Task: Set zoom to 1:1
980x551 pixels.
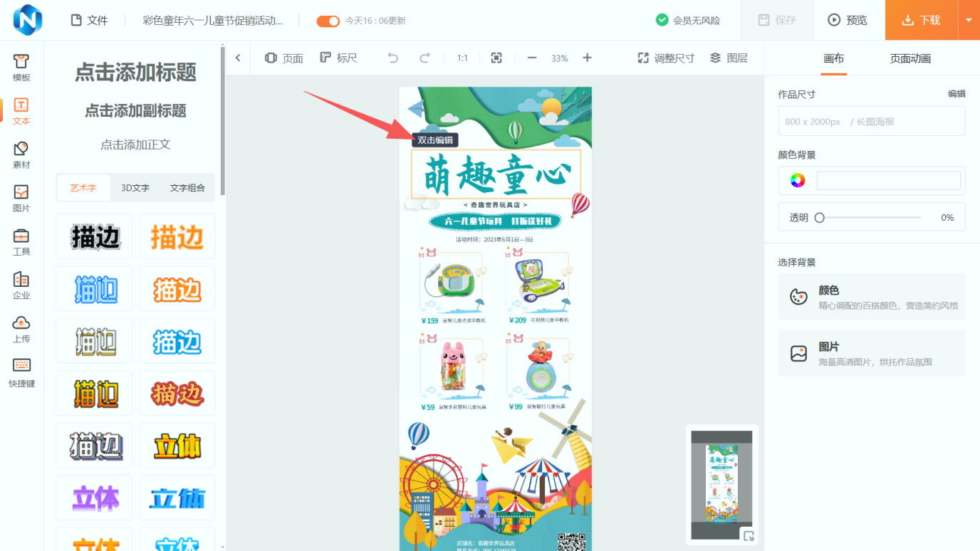Action: (462, 58)
